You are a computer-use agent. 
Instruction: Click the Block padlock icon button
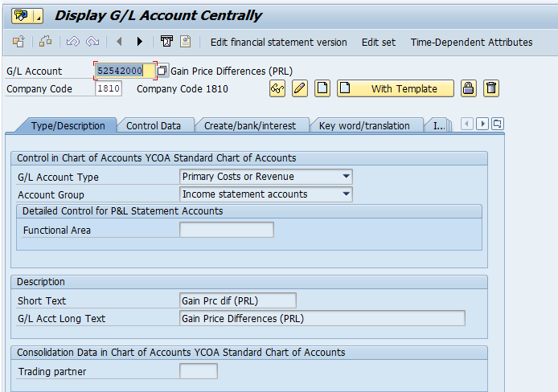[468, 88]
